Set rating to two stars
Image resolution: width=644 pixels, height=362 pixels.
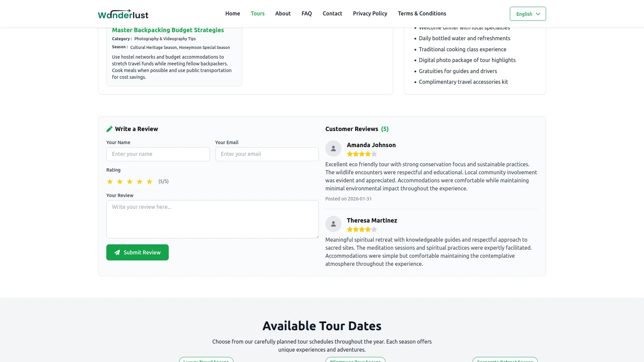119,181
